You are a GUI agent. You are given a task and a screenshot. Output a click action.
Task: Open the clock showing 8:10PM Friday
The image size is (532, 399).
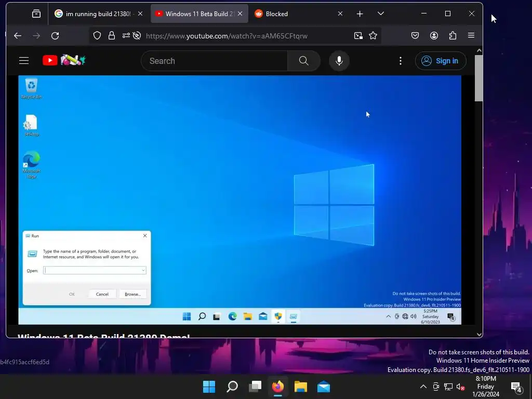tap(486, 387)
